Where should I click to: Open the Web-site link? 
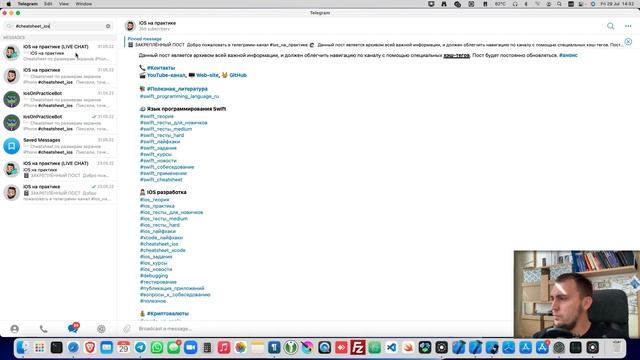pyautogui.click(x=207, y=75)
